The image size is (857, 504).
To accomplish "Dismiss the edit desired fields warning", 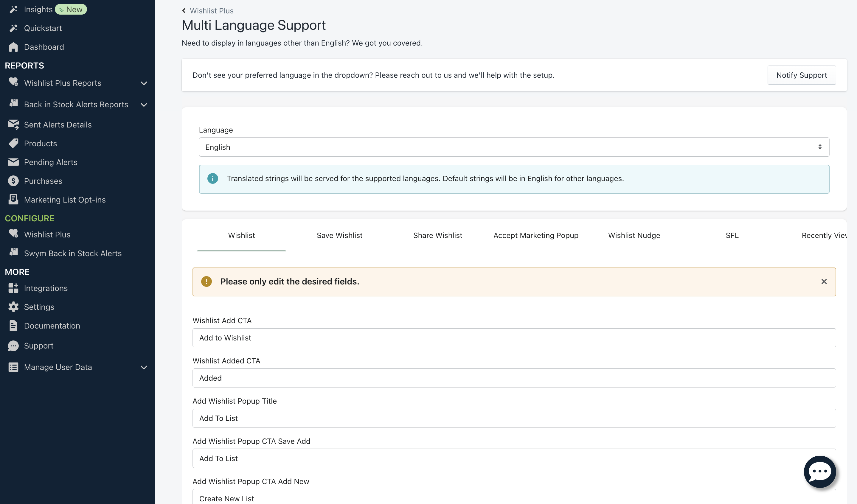I will tap(824, 282).
